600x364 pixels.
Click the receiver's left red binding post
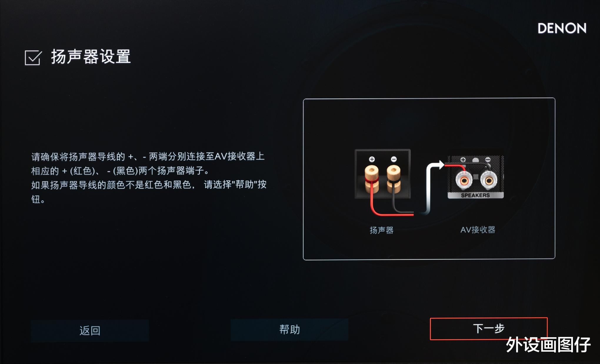(x=464, y=180)
